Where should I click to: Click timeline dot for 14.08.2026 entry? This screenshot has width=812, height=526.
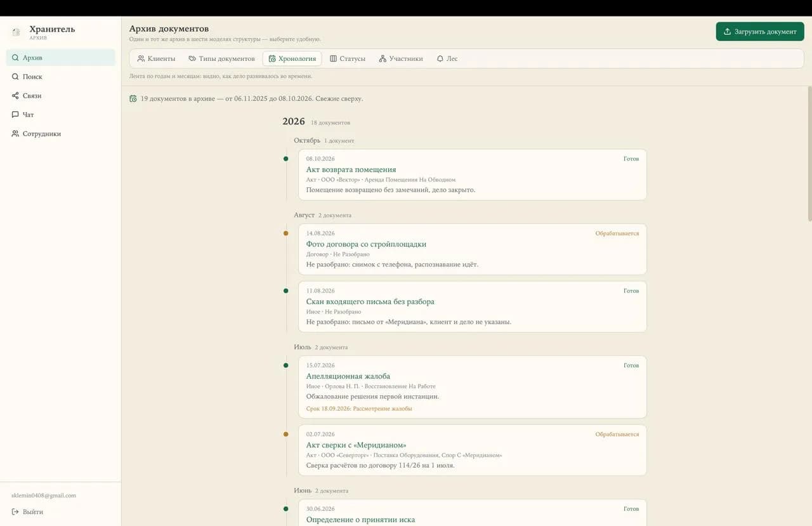(x=285, y=233)
